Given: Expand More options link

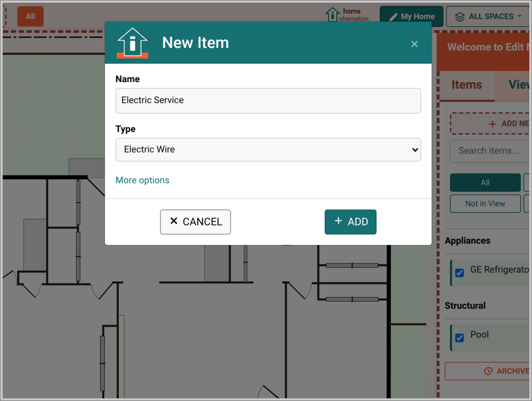Looking at the screenshot, I should (x=142, y=180).
